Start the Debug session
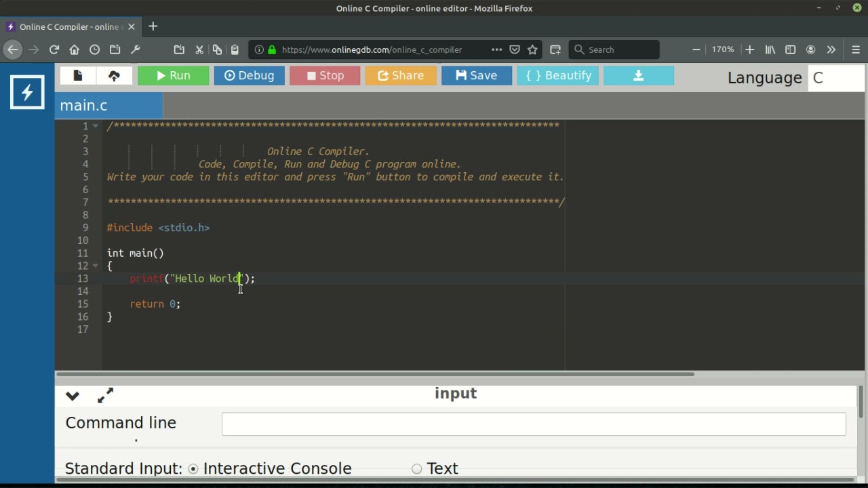This screenshot has width=868, height=488. [x=249, y=75]
